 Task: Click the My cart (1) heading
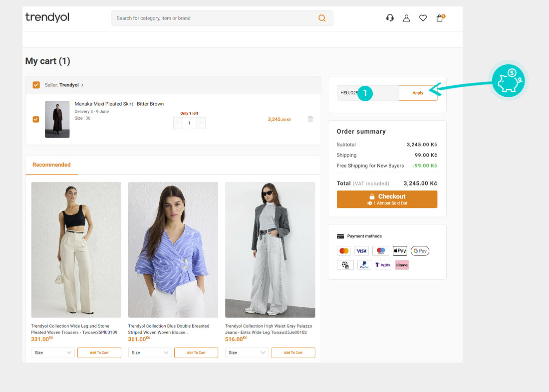[47, 61]
